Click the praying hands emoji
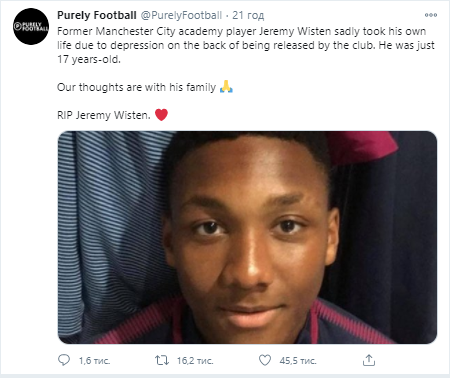The image size is (450, 378). (226, 87)
